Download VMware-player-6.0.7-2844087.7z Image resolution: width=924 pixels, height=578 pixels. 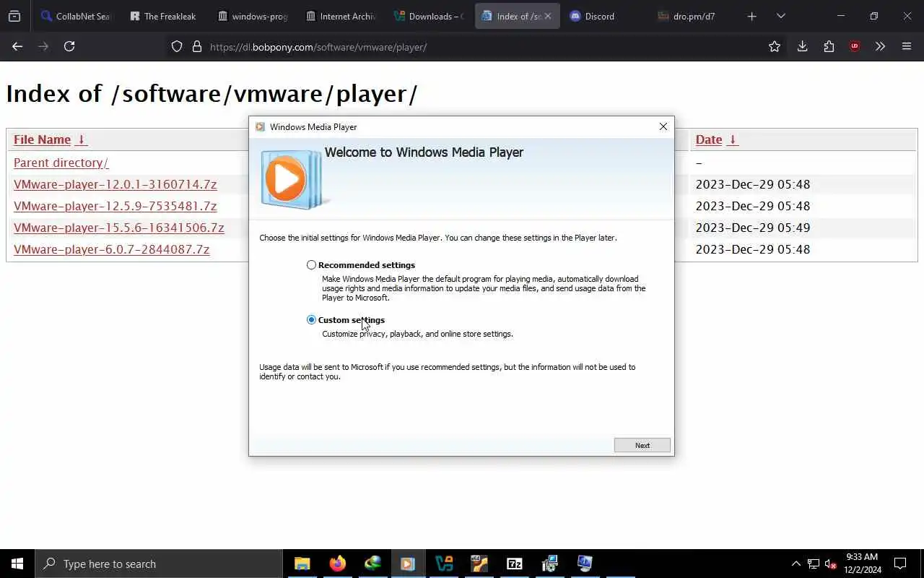111,249
